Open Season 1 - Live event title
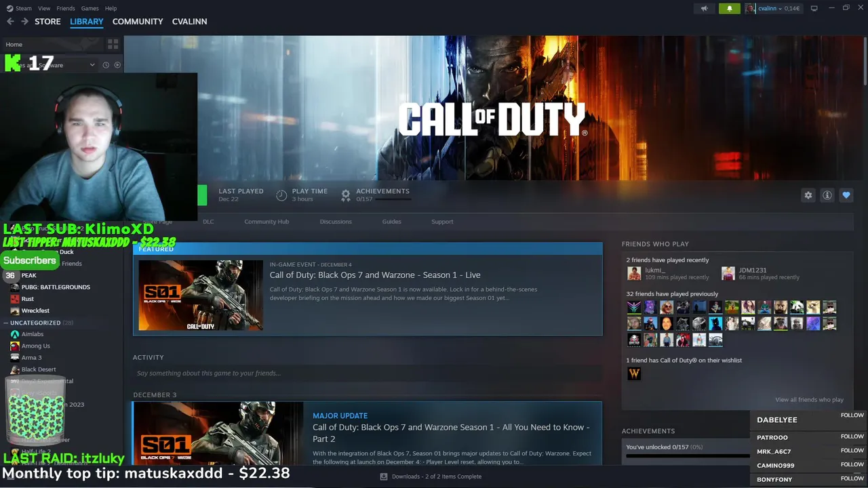This screenshot has width=868, height=488. point(375,275)
